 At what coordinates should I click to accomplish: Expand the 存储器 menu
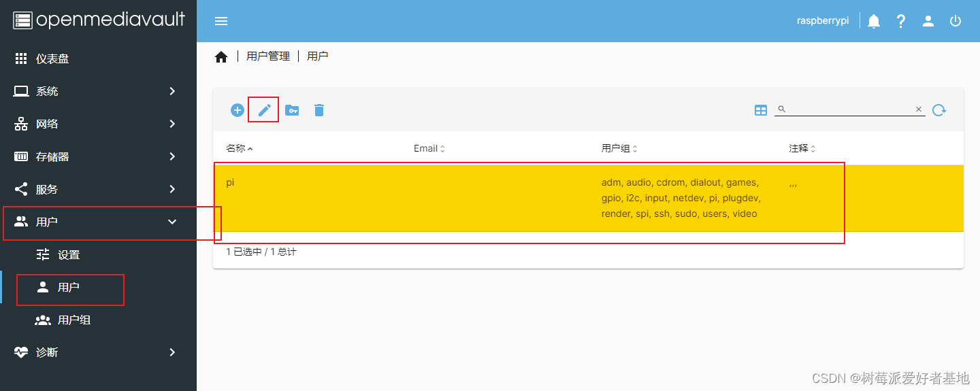(98, 156)
